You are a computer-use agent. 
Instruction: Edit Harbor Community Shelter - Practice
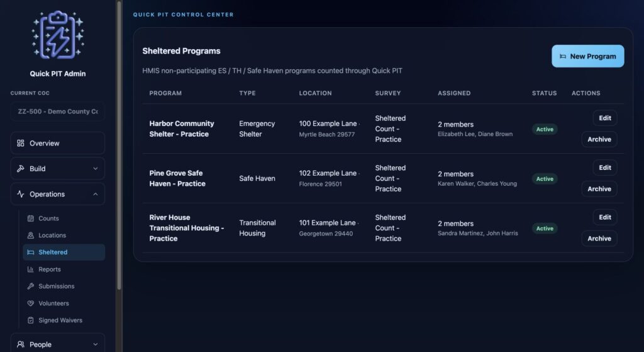pyautogui.click(x=604, y=118)
